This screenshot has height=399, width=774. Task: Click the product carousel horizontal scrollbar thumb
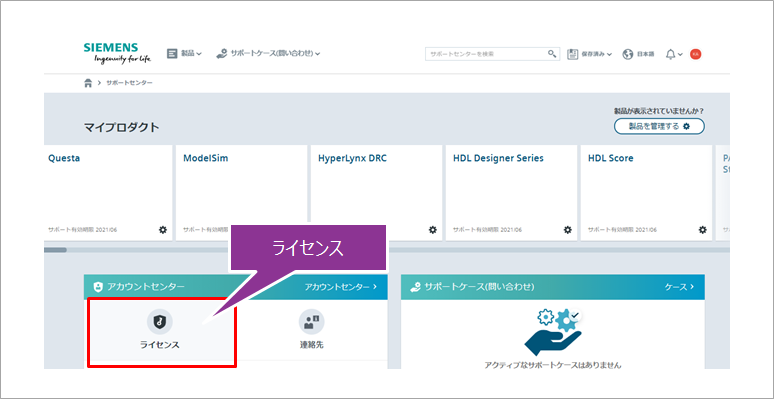(x=55, y=250)
